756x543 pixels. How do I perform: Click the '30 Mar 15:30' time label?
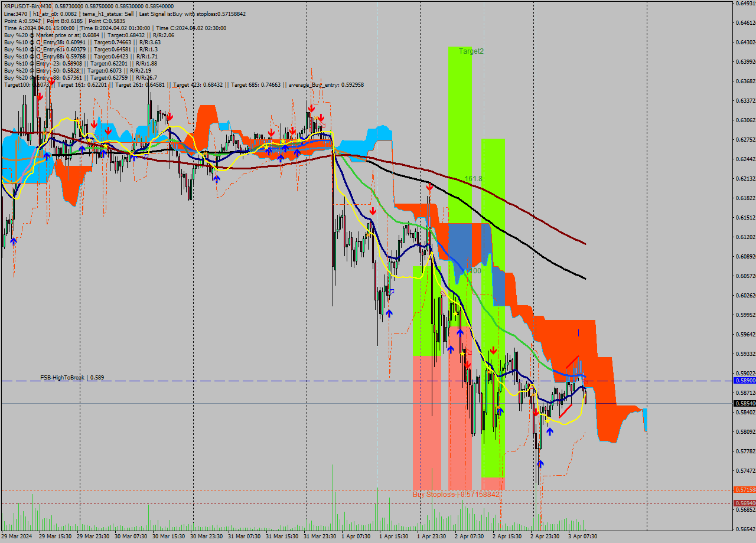click(169, 537)
